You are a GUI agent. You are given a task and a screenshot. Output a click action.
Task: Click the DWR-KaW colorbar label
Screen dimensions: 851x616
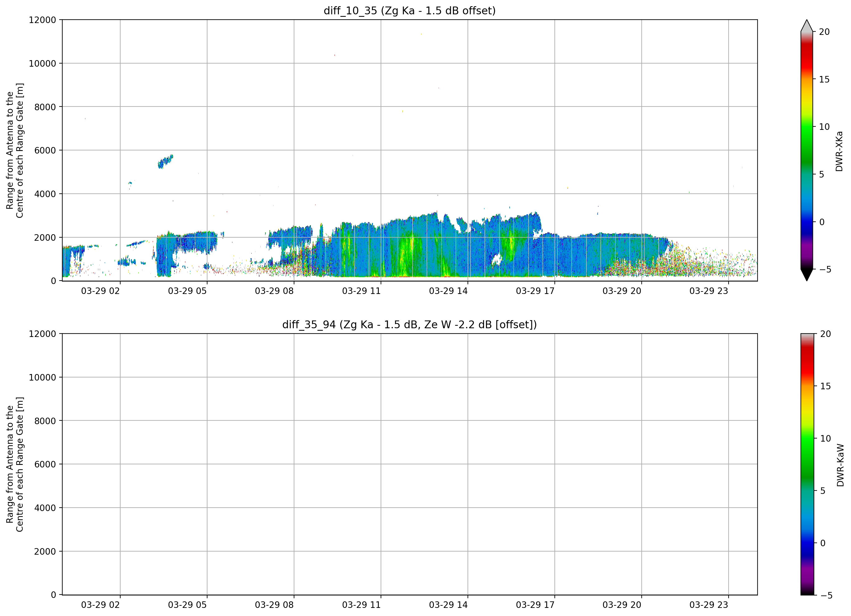(x=840, y=465)
